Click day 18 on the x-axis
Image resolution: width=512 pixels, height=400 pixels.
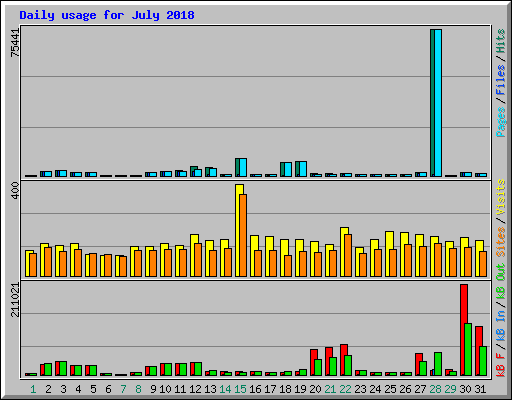(285, 389)
